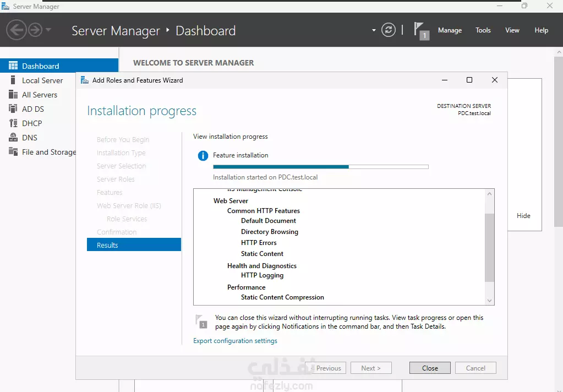
Task: Click Directory Browsing in the list
Action: (x=269, y=231)
